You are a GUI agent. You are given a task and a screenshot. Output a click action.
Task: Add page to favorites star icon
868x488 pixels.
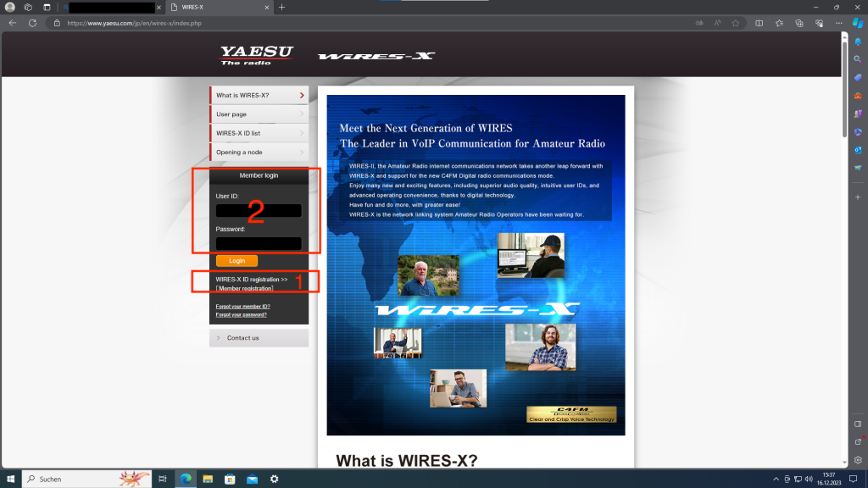pyautogui.click(x=736, y=23)
